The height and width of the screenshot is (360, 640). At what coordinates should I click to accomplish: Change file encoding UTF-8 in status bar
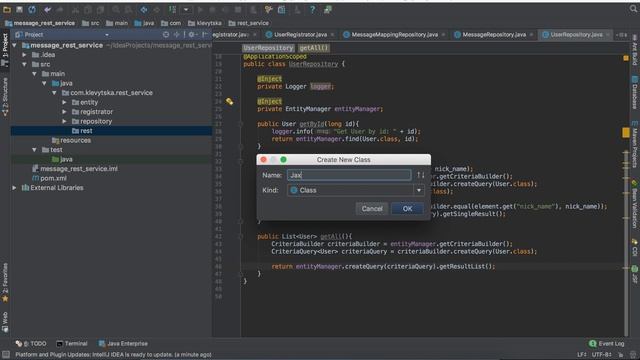601,355
